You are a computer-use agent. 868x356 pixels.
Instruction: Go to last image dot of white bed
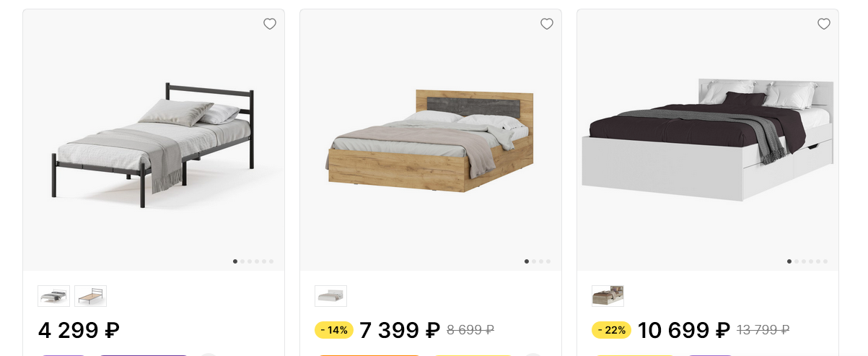pyautogui.click(x=825, y=261)
